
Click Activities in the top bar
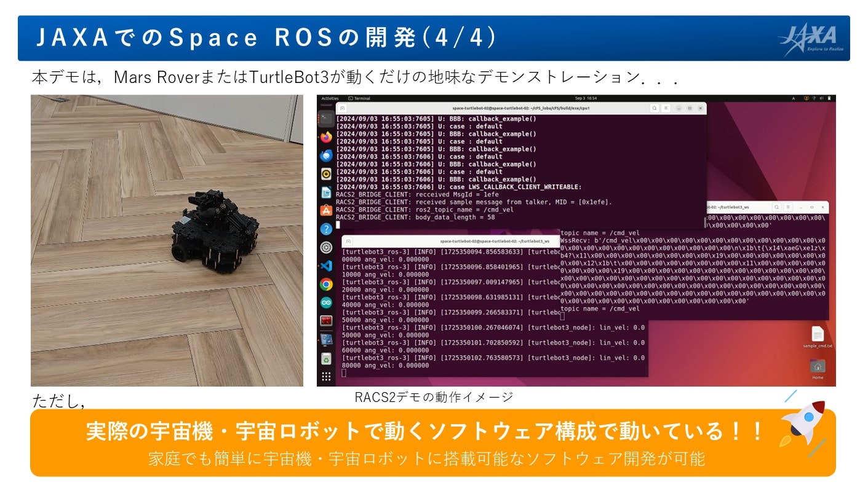(x=330, y=98)
